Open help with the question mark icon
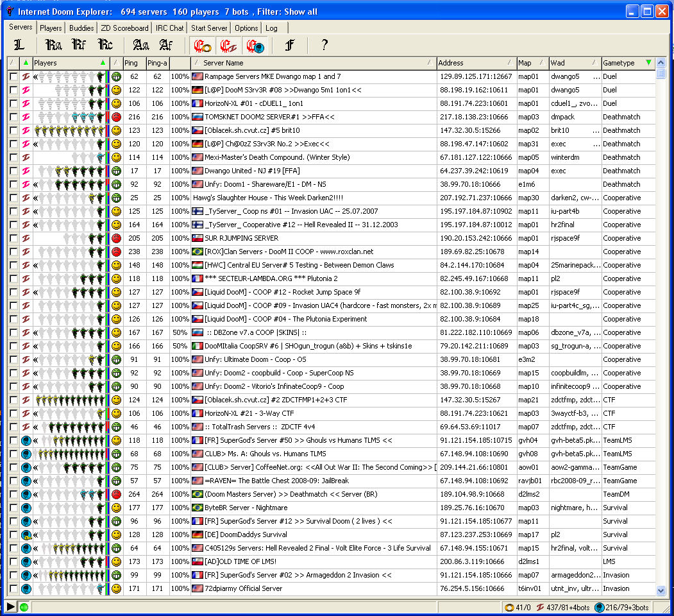This screenshot has width=674, height=616. tap(324, 45)
